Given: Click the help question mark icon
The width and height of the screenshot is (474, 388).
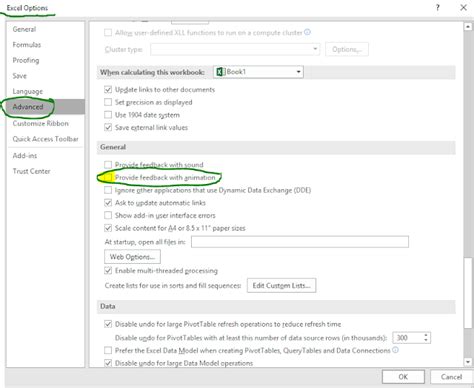Looking at the screenshot, I should [x=438, y=7].
